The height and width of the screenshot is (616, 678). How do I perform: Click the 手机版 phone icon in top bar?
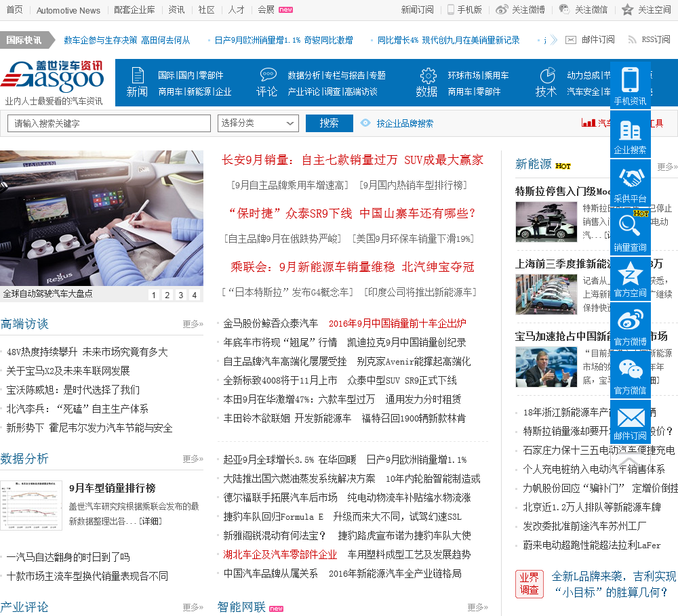[450, 9]
